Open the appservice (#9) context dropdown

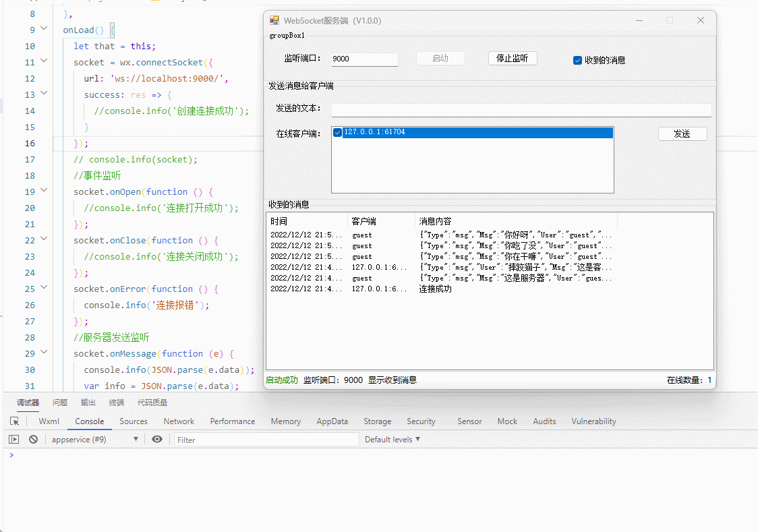pos(95,439)
